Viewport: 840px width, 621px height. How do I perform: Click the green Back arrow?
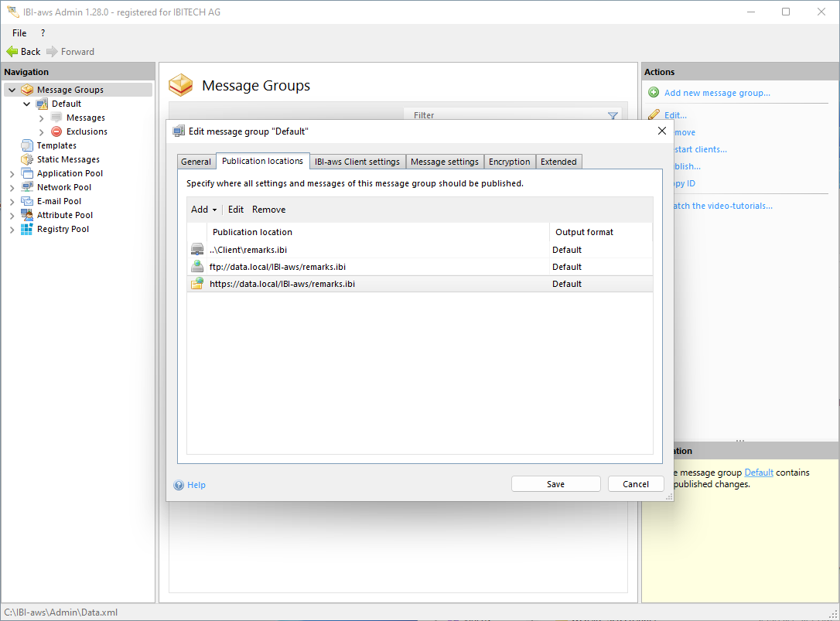[x=12, y=52]
